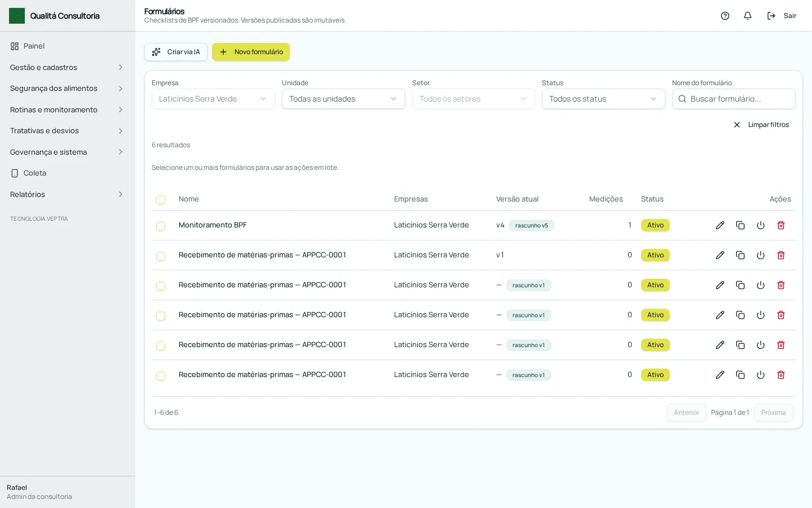This screenshot has height=508, width=812.
Task: Open the notifications bell
Action: [748, 16]
